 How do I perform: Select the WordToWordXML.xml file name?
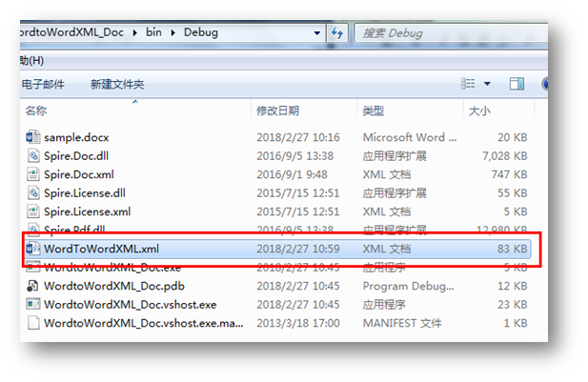(x=101, y=249)
